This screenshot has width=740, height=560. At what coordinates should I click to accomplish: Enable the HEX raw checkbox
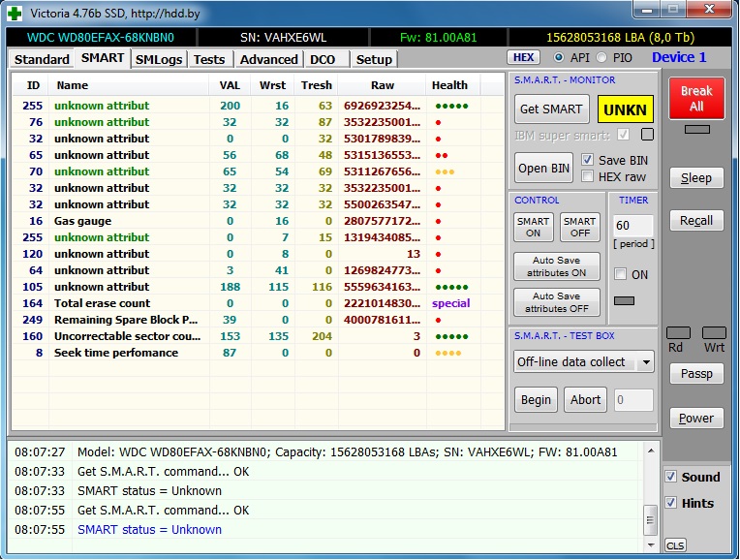click(587, 176)
